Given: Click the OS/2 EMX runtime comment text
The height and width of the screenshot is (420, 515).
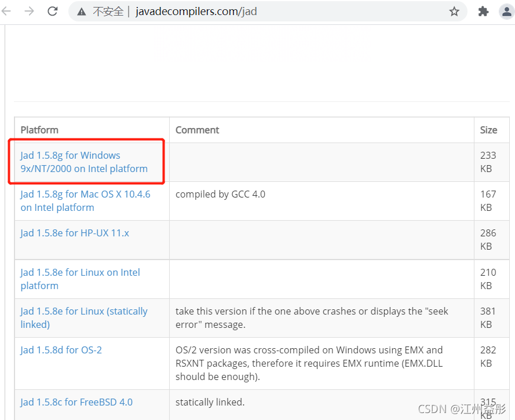Looking at the screenshot, I should pos(309,363).
